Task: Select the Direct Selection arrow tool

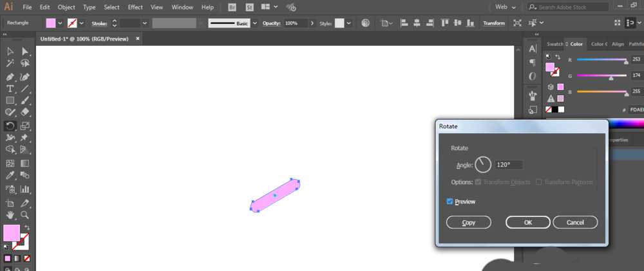Action: click(x=25, y=51)
